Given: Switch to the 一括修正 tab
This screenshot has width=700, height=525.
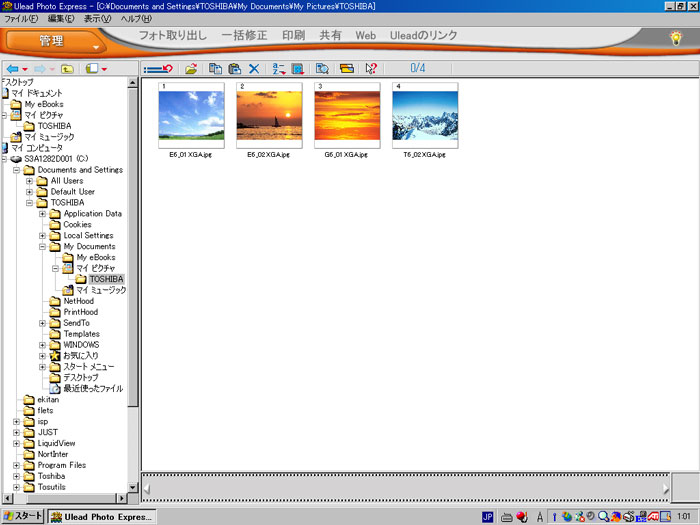Looking at the screenshot, I should [x=244, y=36].
